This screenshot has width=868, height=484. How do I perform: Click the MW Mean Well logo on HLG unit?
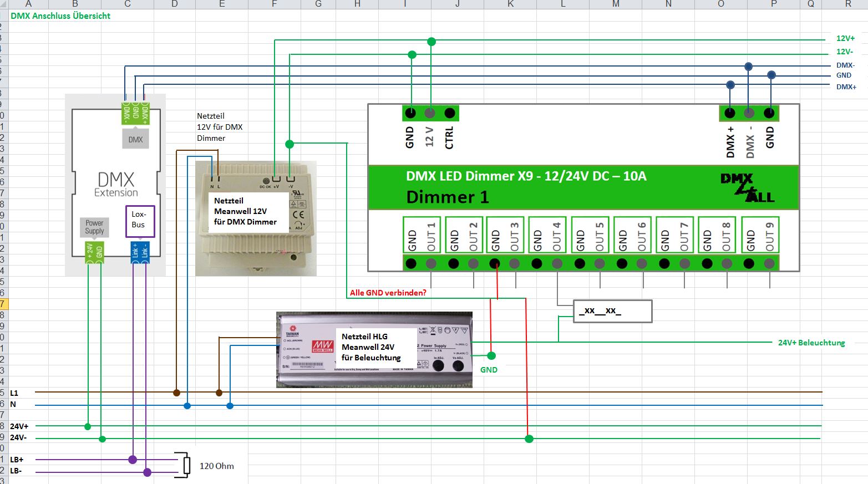point(322,346)
